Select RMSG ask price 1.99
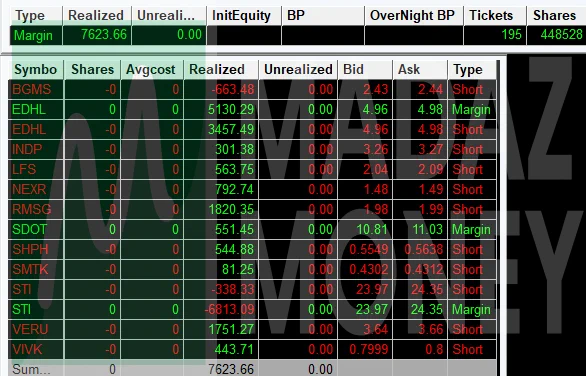 431,209
